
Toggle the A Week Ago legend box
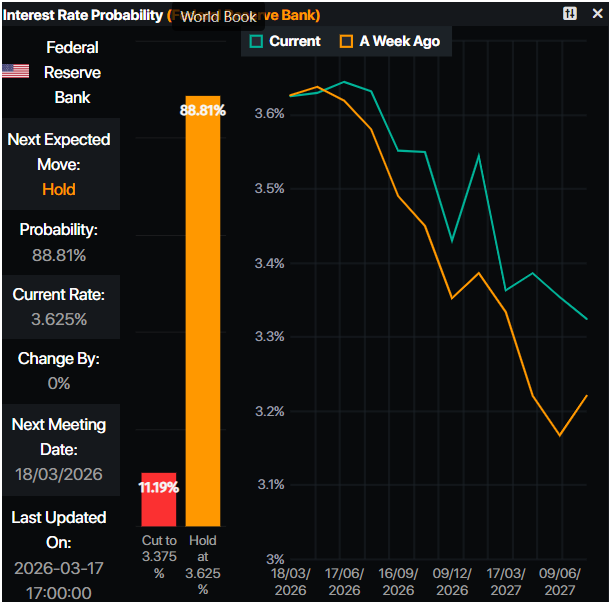click(347, 41)
